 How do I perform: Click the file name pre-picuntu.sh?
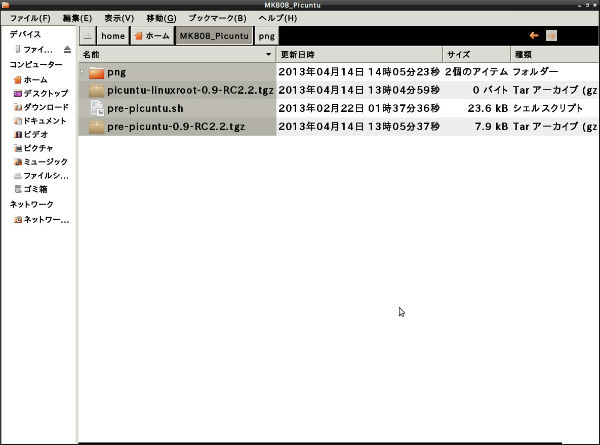[x=145, y=109]
